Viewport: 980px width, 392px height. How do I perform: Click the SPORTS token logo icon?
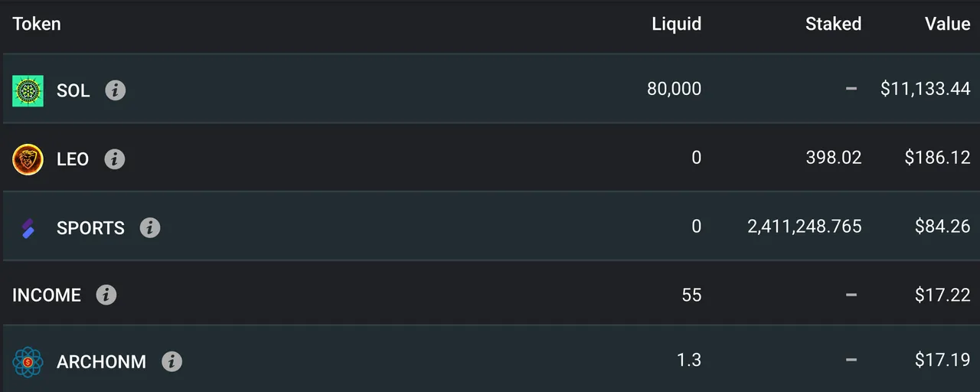point(28,228)
